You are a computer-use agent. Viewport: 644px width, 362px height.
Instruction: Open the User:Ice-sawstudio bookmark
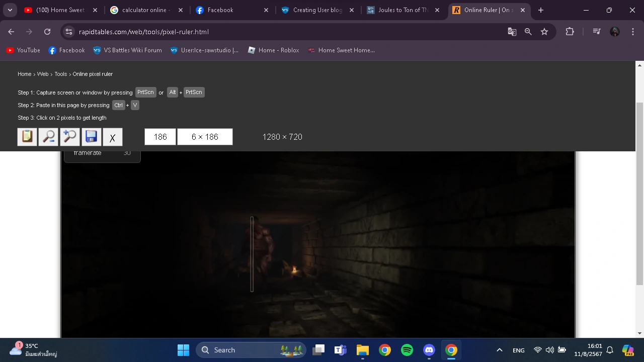[205, 50]
